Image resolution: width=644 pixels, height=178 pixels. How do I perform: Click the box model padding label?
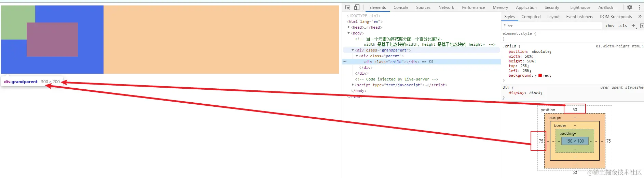[567, 133]
